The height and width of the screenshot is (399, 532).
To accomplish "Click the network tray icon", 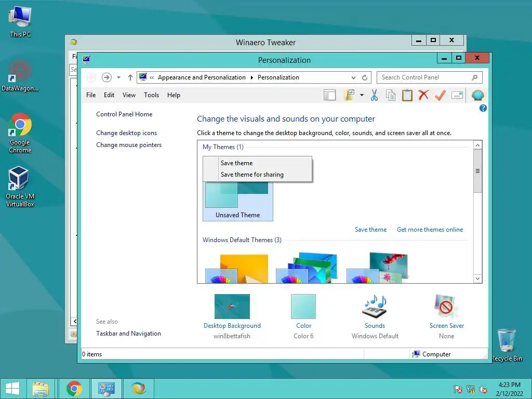I will [x=471, y=389].
